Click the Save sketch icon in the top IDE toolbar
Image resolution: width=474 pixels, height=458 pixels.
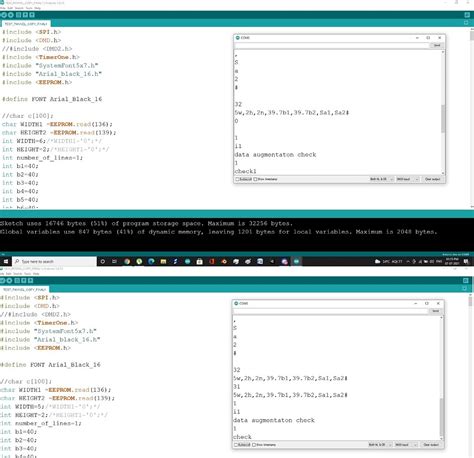(x=32, y=15)
